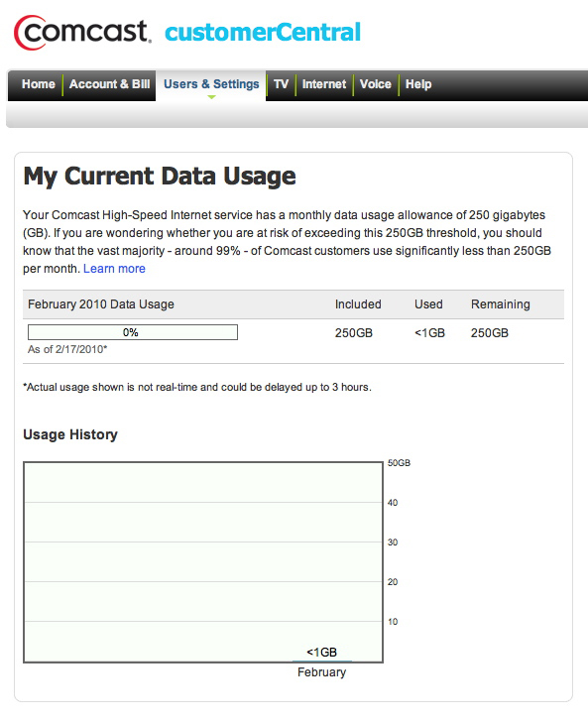Select the Users & Settings tab
The image size is (588, 723).
[x=211, y=84]
